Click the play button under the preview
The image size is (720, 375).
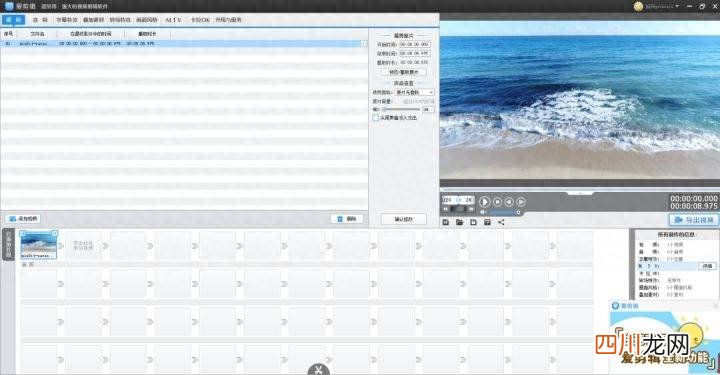pos(484,201)
